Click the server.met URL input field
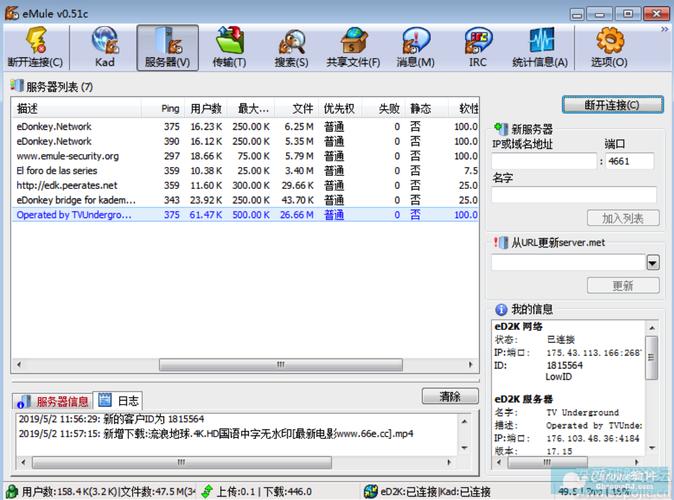Image resolution: width=674 pixels, height=500 pixels. [569, 262]
